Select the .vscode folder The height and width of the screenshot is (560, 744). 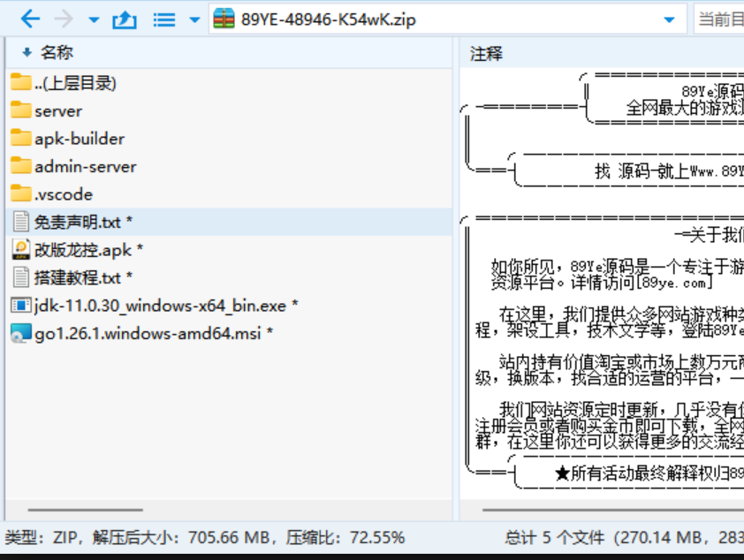coord(63,194)
